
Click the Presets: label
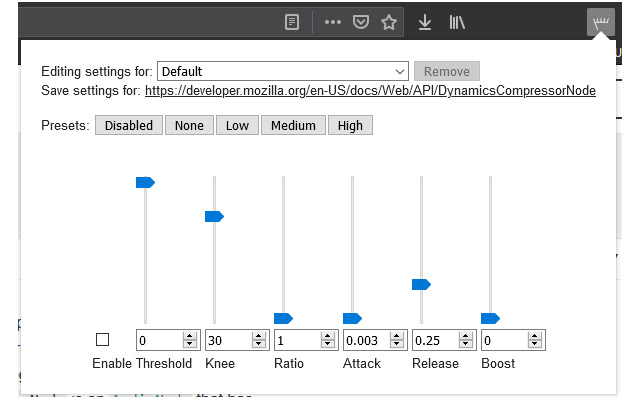point(65,125)
